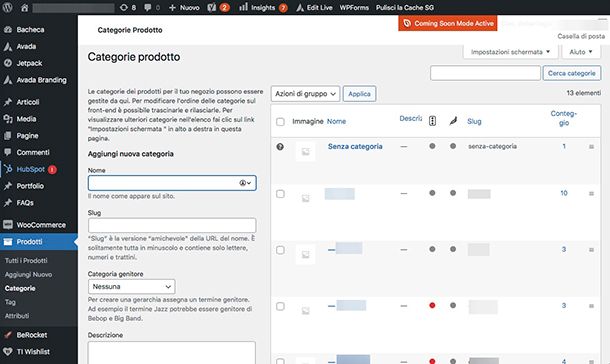The height and width of the screenshot is (364, 610).
Task: Expand Impostazioni schermata panel
Action: [510, 52]
